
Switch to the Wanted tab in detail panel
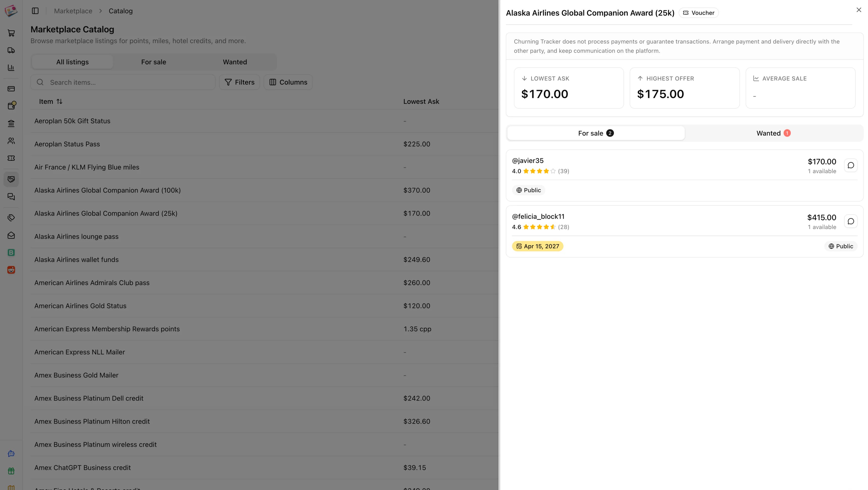(x=773, y=133)
